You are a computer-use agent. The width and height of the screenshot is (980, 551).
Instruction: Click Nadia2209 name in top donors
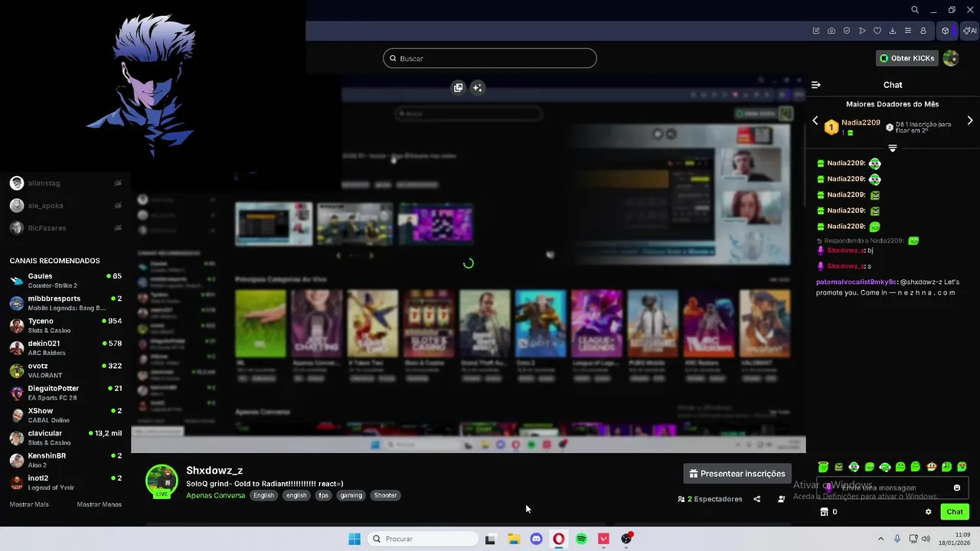861,122
